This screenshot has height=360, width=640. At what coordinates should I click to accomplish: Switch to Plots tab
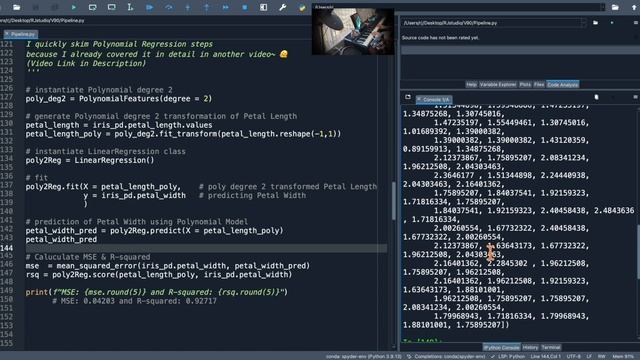point(525,84)
